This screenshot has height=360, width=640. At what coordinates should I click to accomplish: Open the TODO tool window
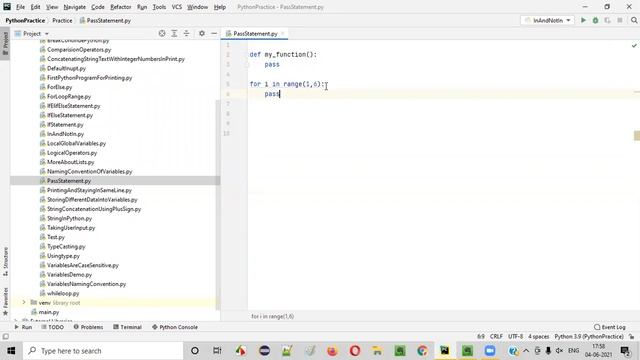(x=53, y=327)
